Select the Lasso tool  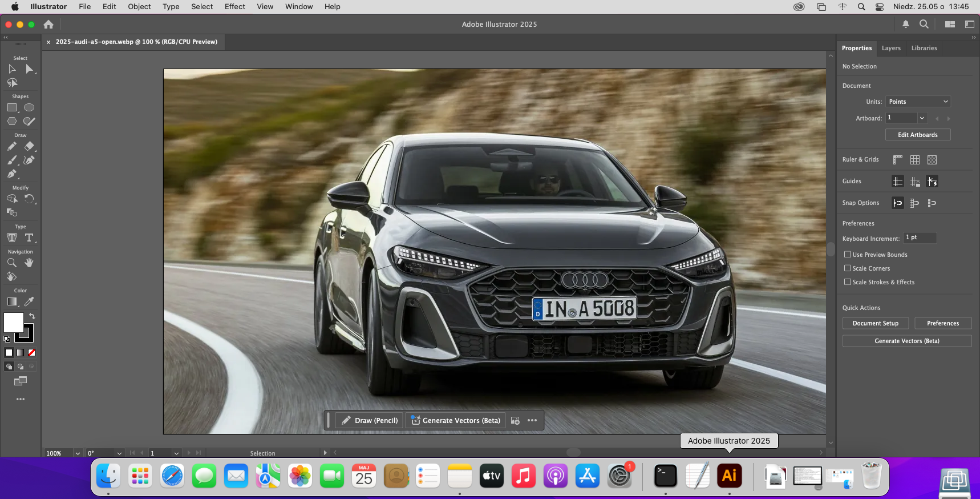coord(12,83)
